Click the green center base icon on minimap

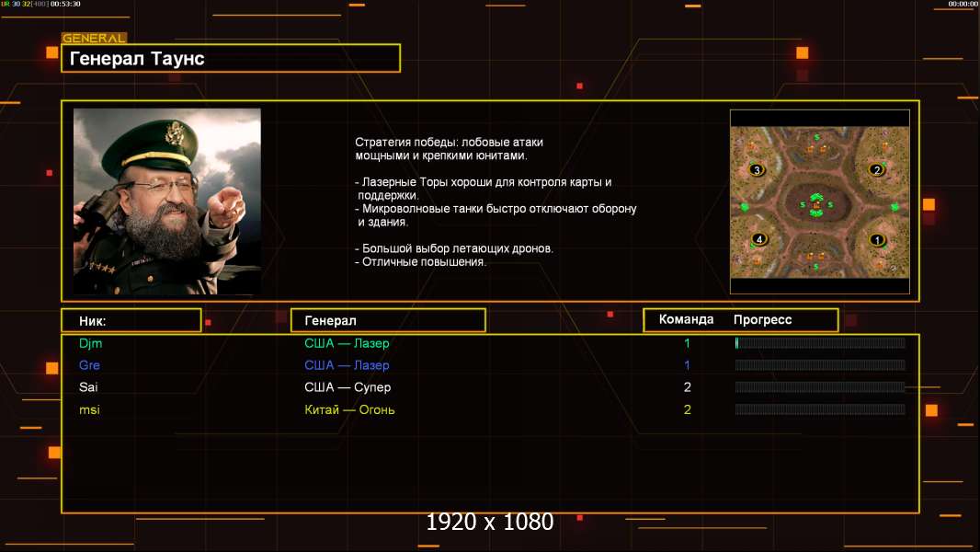click(816, 205)
